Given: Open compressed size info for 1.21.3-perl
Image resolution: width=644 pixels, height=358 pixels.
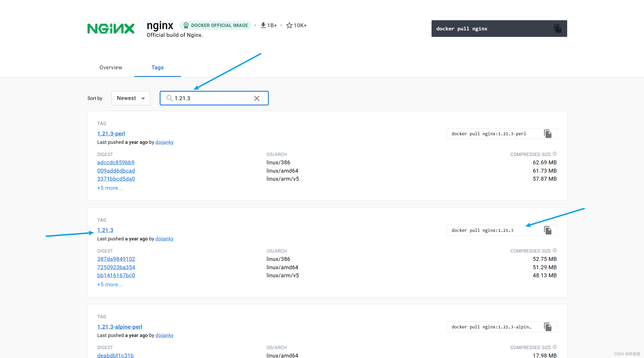Looking at the screenshot, I should tap(555, 154).
